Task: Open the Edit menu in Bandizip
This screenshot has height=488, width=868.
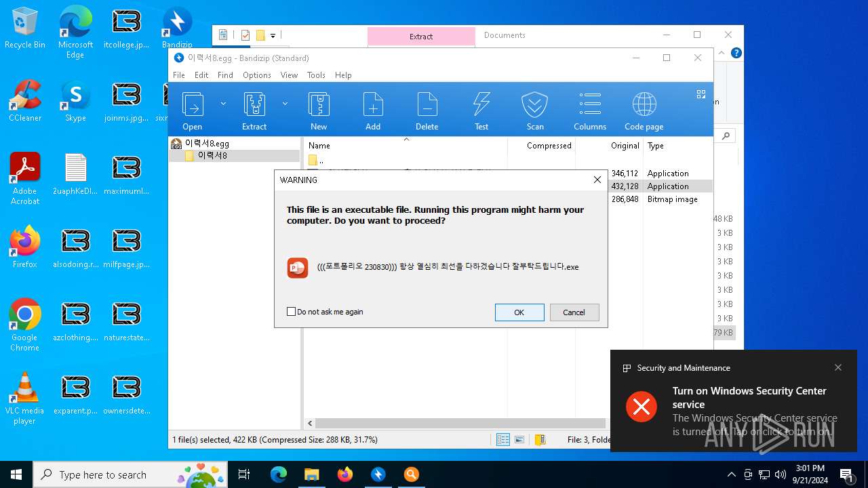Action: pos(201,75)
